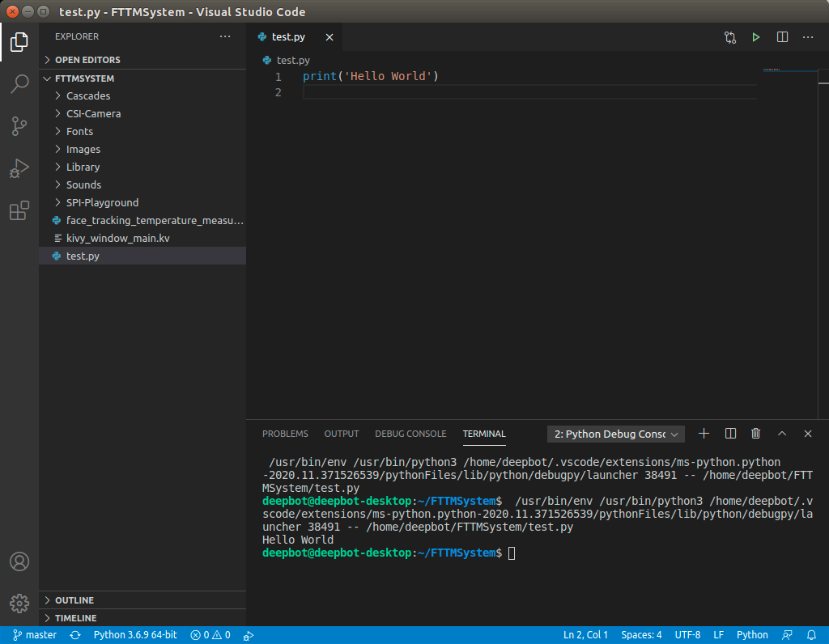Expand the Open Editors section
Image resolution: width=829 pixels, height=644 pixels.
click(142, 60)
